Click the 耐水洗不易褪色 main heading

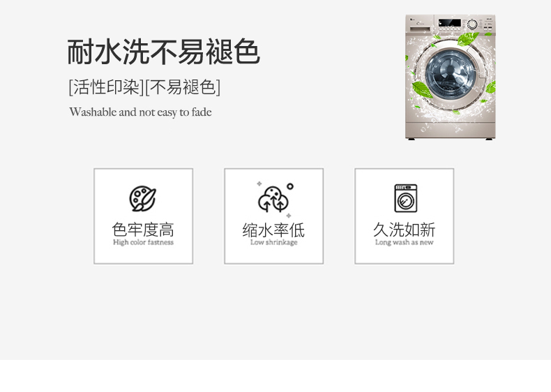[163, 52]
